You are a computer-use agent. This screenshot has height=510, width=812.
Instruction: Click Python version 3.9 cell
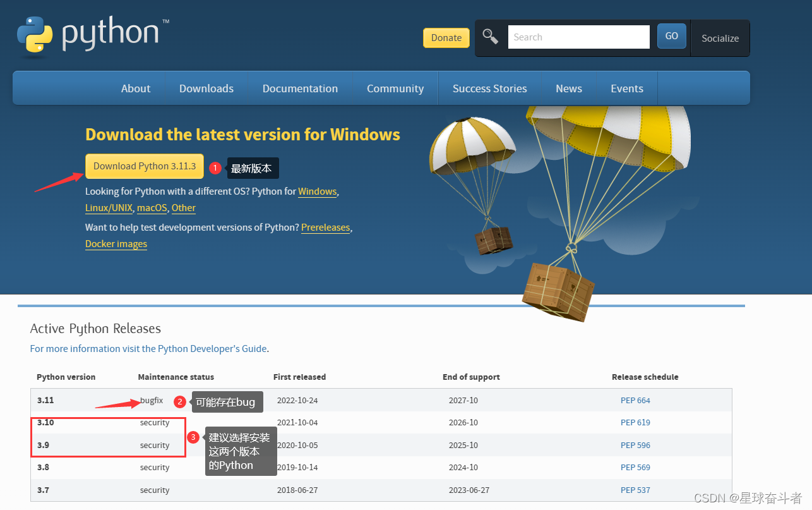(43, 445)
